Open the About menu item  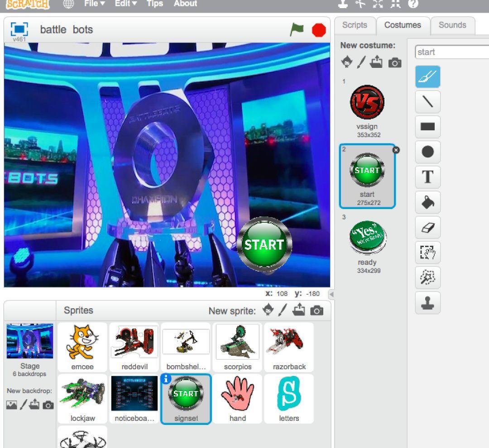coord(185,4)
